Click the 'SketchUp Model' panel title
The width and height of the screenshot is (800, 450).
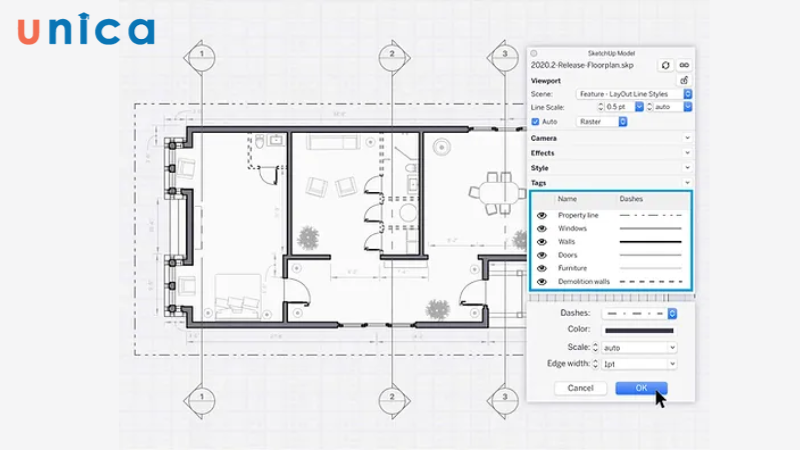point(611,53)
